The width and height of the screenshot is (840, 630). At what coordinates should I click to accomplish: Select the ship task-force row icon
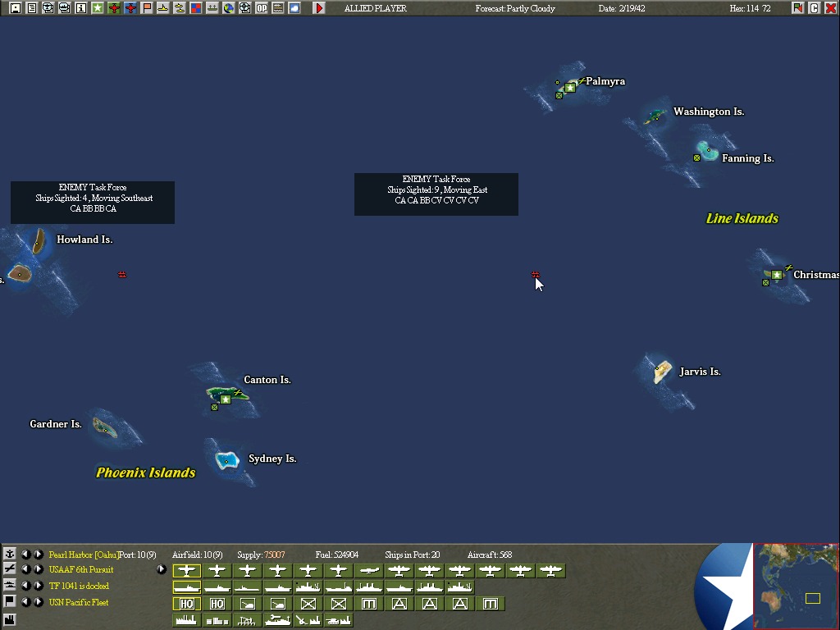click(10, 585)
